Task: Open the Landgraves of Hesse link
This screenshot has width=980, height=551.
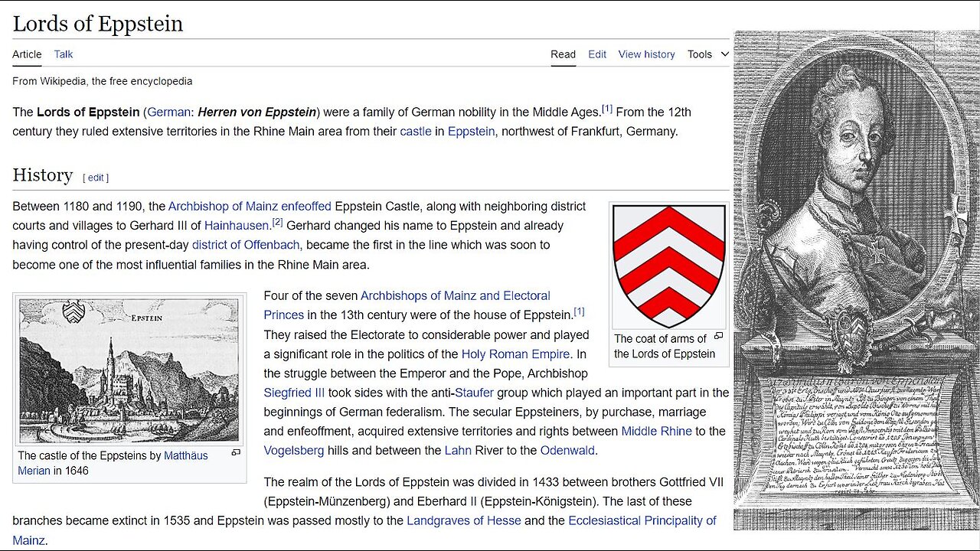Action: (464, 520)
